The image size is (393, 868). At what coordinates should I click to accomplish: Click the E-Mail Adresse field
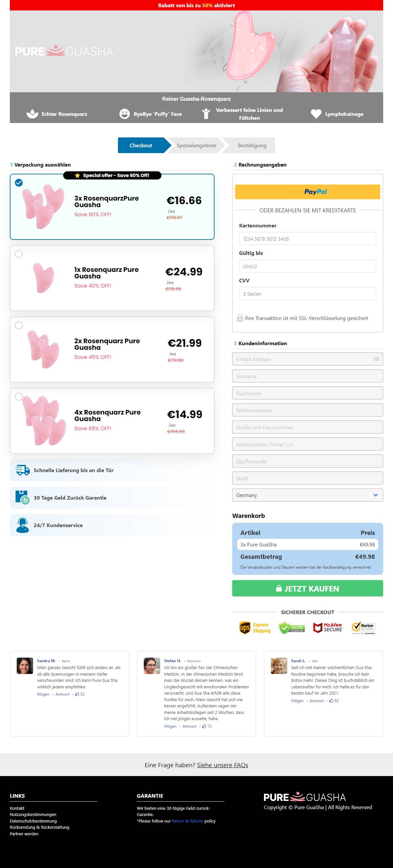click(x=307, y=359)
